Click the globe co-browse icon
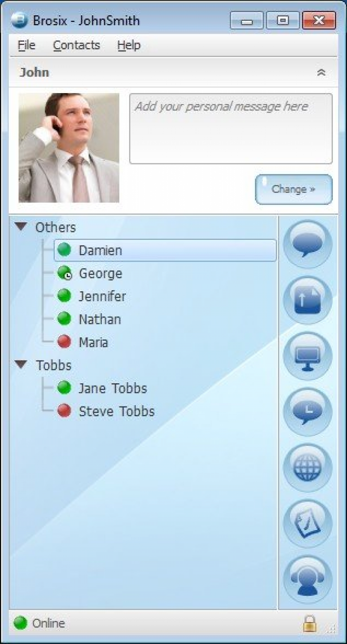 308,468
